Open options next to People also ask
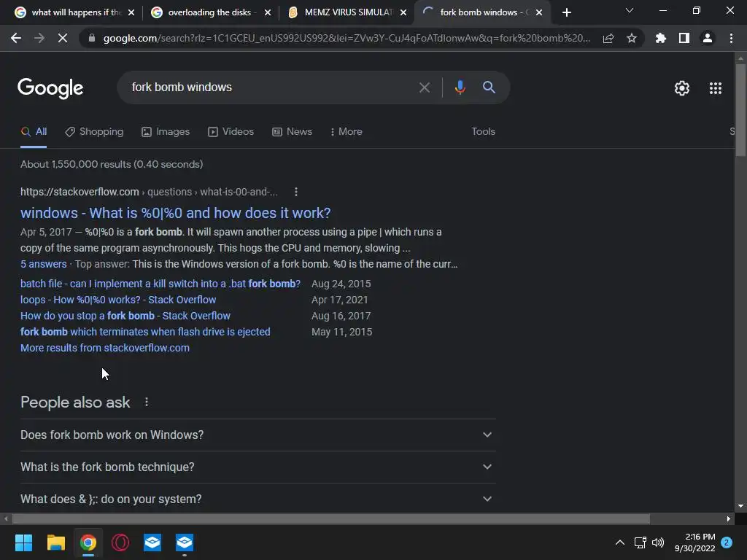Image resolution: width=747 pixels, height=560 pixels. (146, 402)
